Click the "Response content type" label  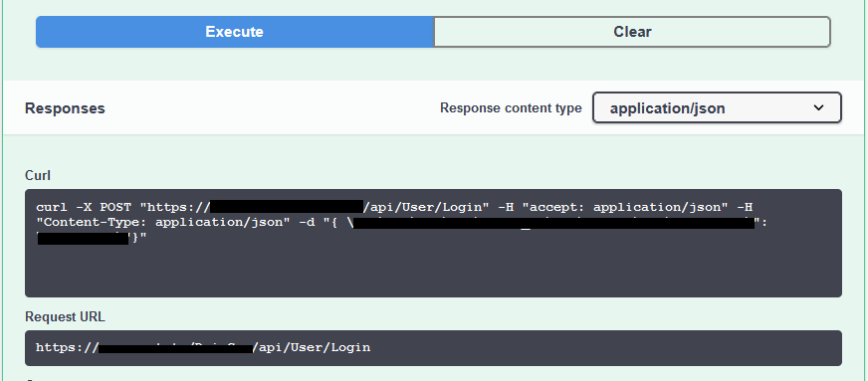(x=511, y=107)
